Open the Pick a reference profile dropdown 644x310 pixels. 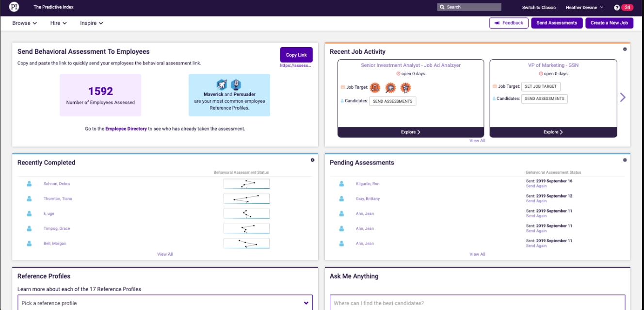[x=165, y=303]
